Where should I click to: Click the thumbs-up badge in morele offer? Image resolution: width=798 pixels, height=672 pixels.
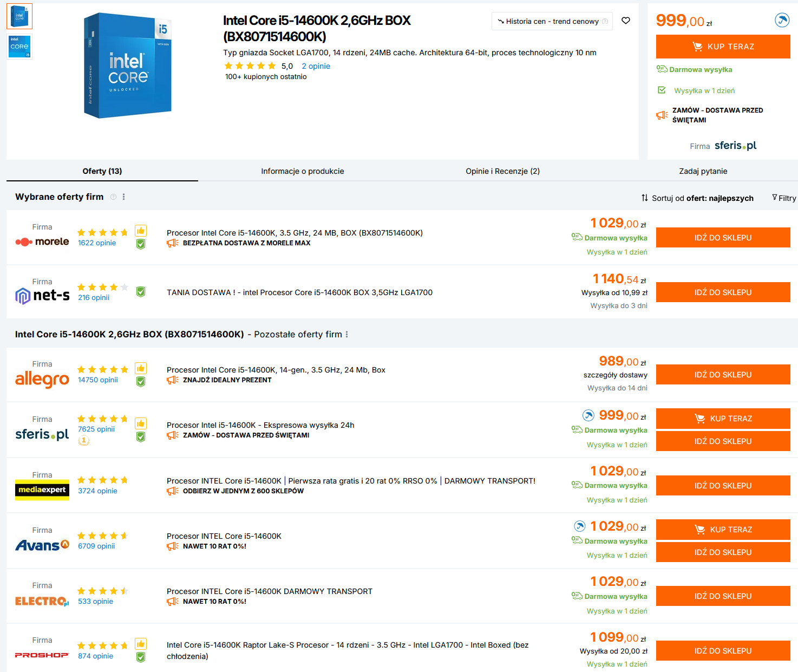click(x=141, y=231)
